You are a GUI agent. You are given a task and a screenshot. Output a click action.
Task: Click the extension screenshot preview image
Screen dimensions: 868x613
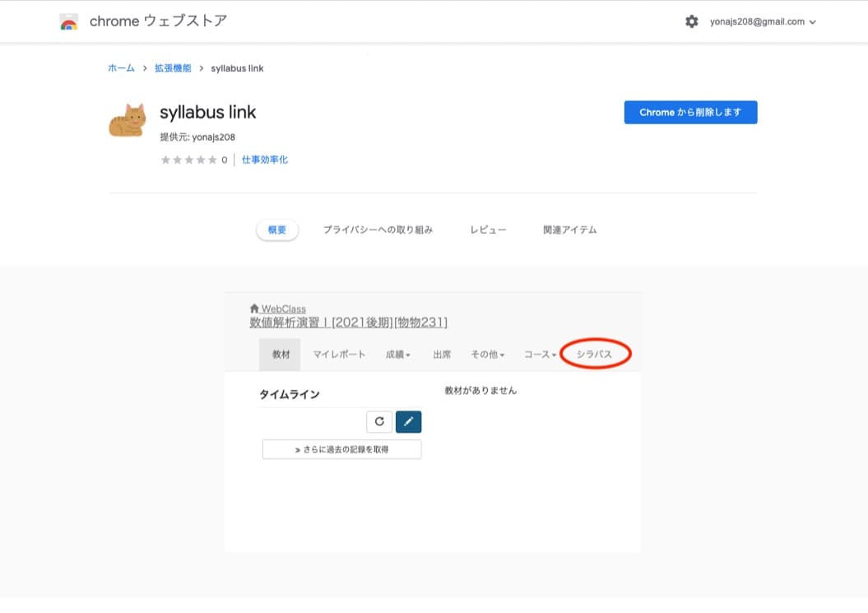click(x=432, y=422)
